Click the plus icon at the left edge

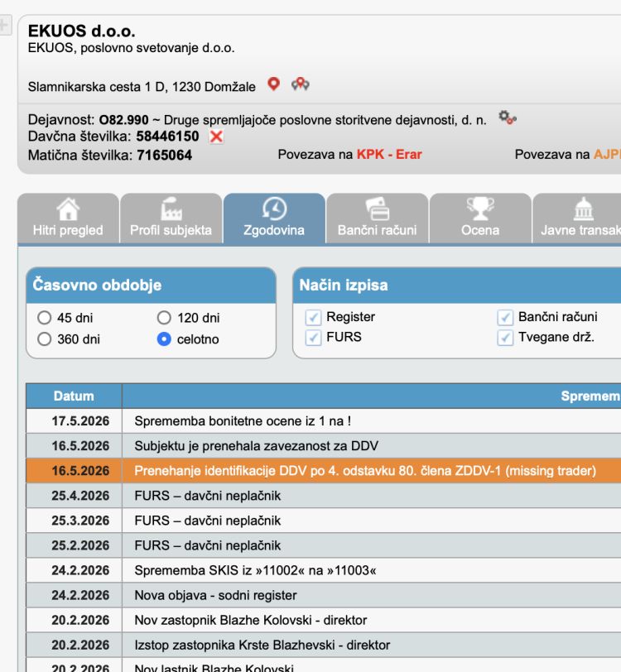pyautogui.click(x=4, y=26)
